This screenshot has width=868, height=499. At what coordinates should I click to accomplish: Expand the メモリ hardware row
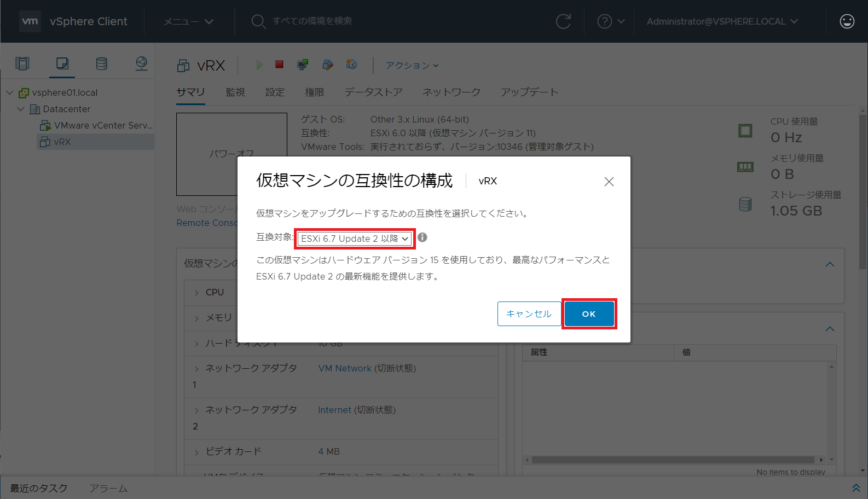(x=196, y=318)
